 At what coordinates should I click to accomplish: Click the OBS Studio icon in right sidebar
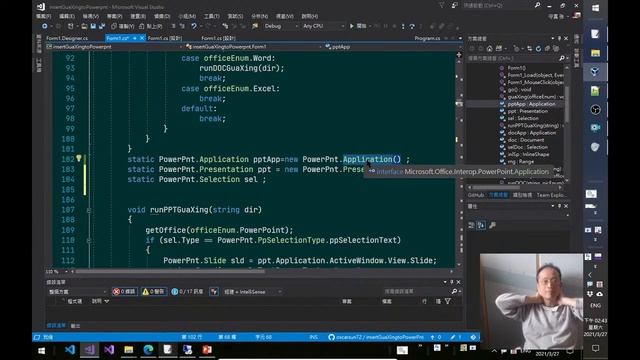(x=596, y=109)
